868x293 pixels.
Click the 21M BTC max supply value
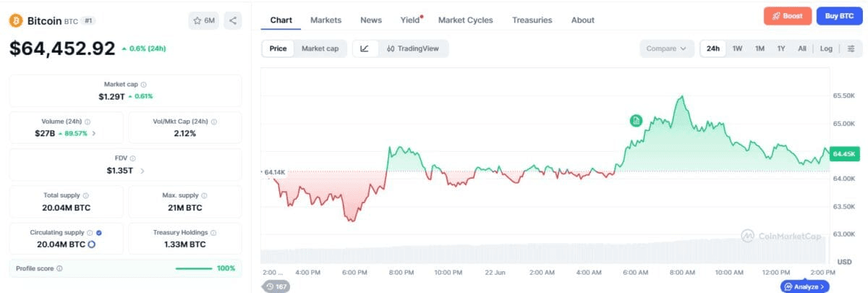[184, 208]
